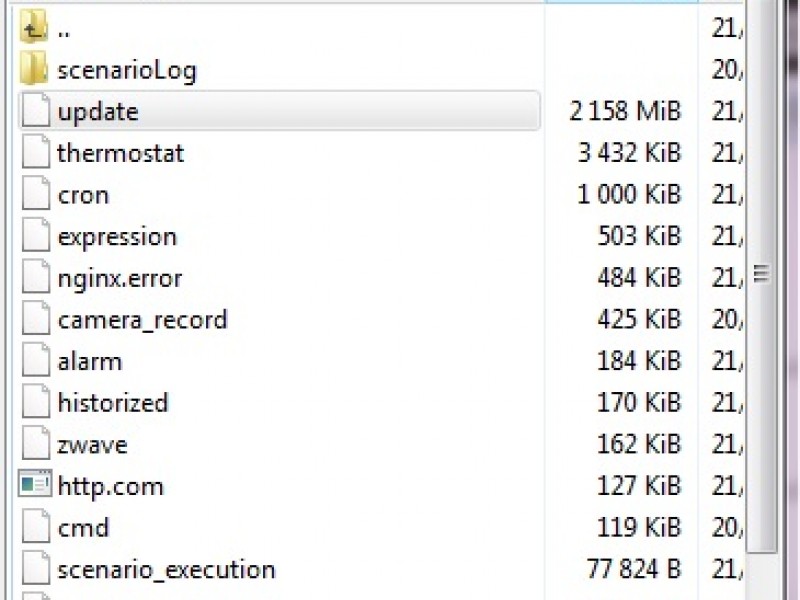Select the thermostat file icon
Viewport: 800px width, 600px height.
pos(35,153)
